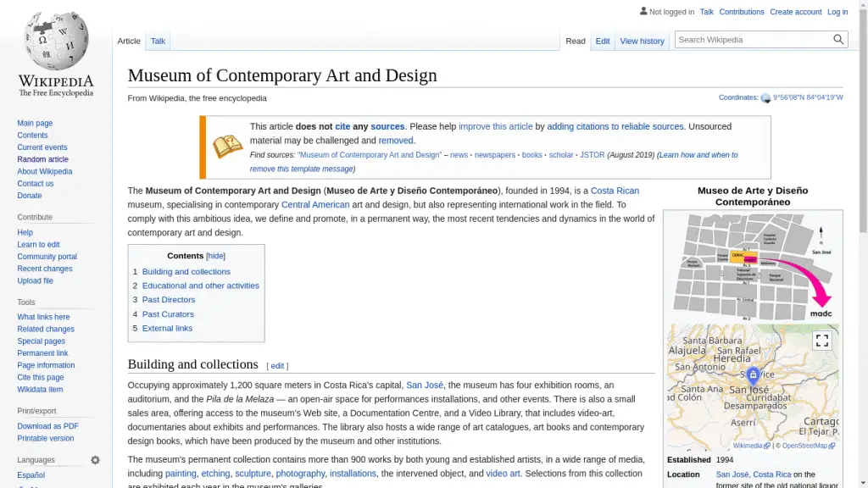Click What links here tool
The width and height of the screenshot is (868, 488).
[43, 317]
